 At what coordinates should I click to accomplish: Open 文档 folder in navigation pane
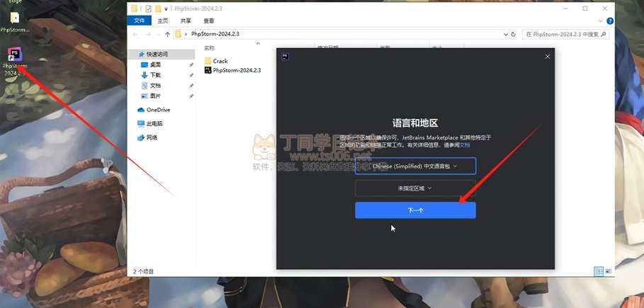point(155,86)
